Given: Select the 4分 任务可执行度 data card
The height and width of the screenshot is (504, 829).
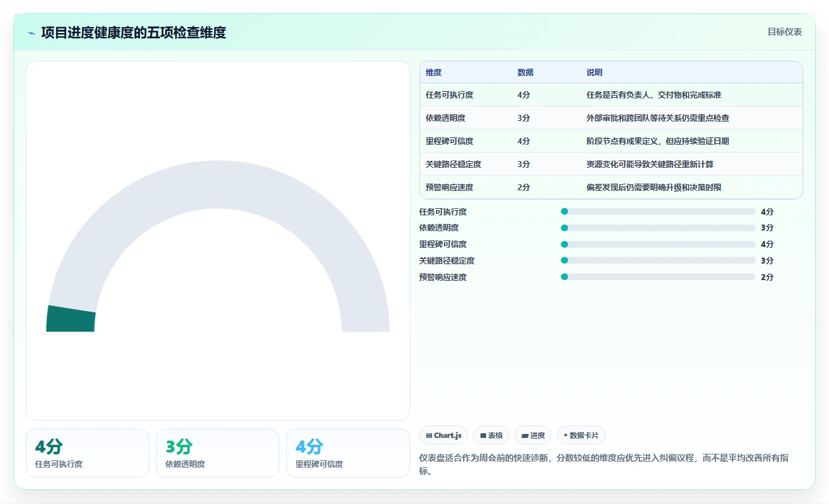Looking at the screenshot, I should [87, 453].
